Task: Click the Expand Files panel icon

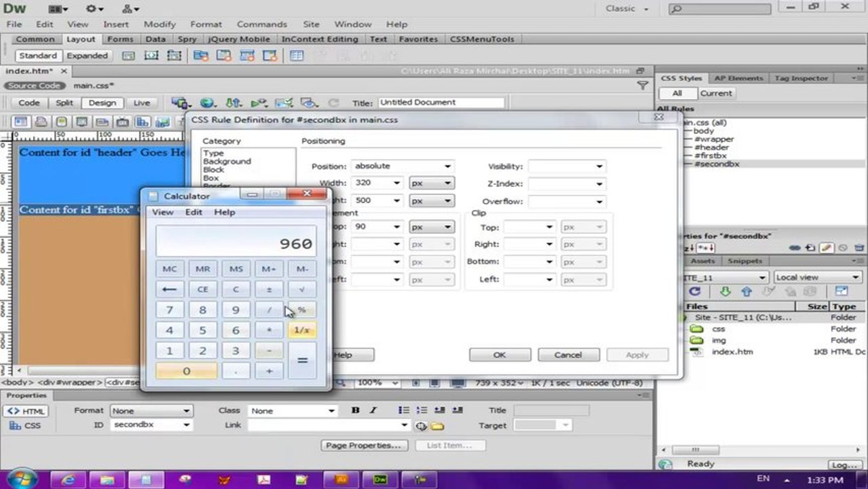Action: (842, 291)
